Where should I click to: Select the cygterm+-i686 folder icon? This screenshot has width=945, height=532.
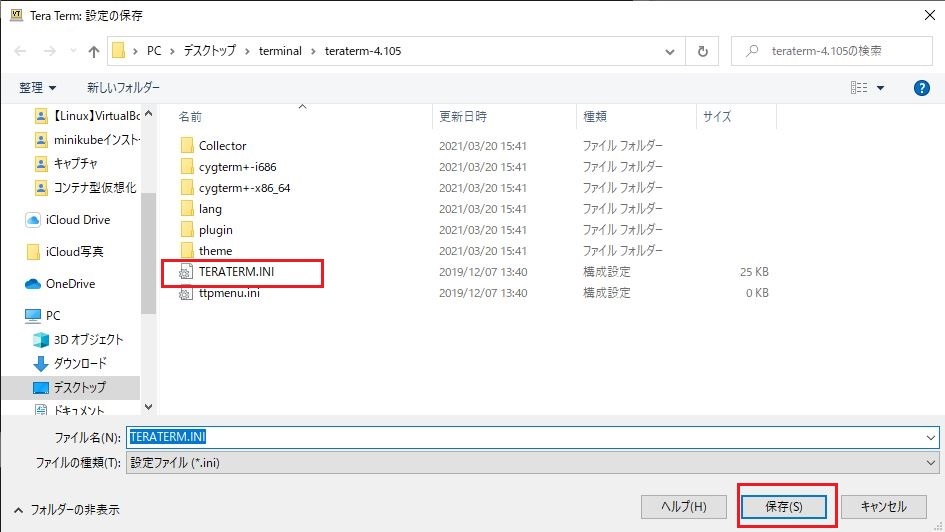(187, 166)
